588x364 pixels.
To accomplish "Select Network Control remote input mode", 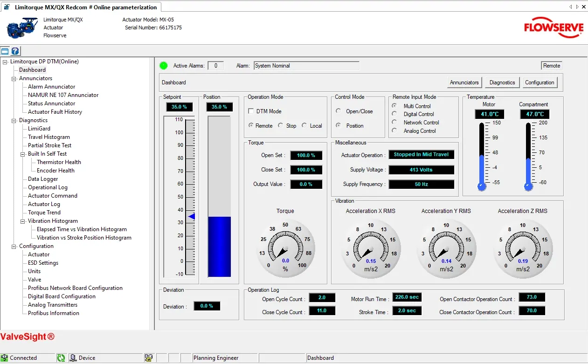I will [x=394, y=123].
